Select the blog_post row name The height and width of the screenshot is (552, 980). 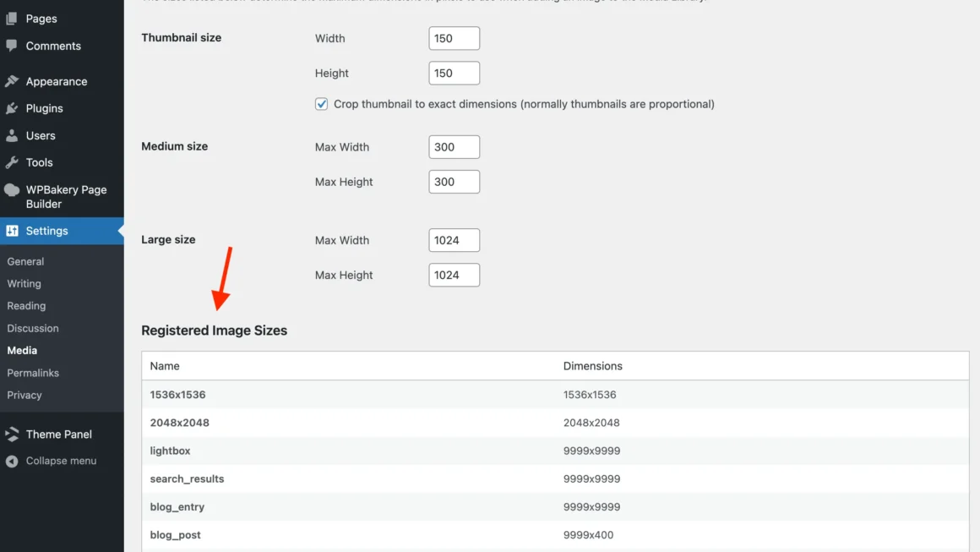point(175,535)
